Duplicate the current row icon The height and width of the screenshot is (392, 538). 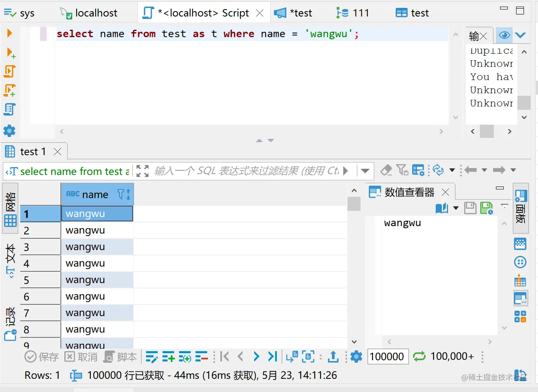[185, 357]
